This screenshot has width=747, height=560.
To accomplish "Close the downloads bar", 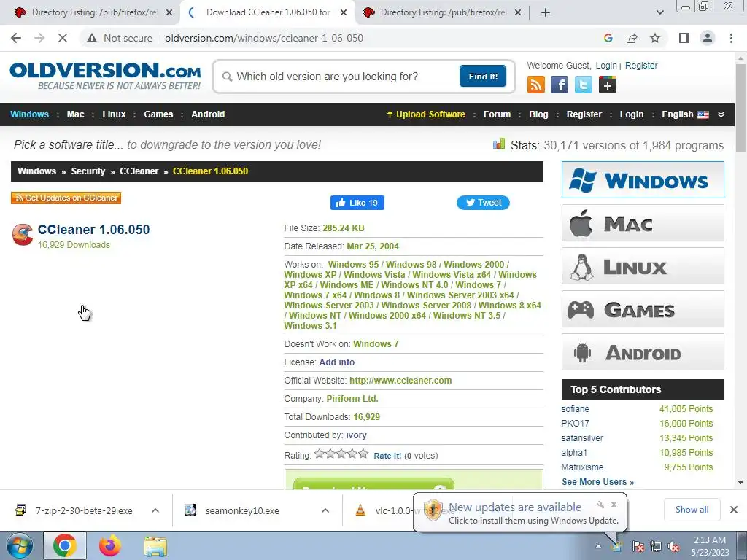I will 734,510.
